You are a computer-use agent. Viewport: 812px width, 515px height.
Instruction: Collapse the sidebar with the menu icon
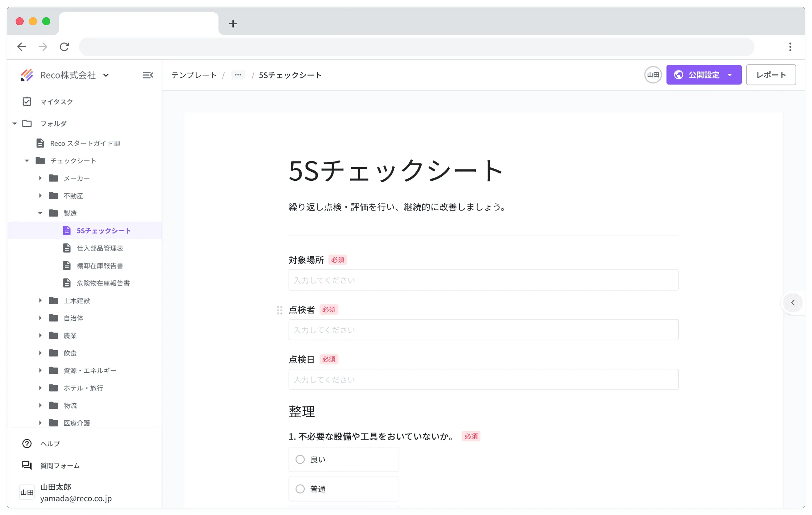click(148, 75)
